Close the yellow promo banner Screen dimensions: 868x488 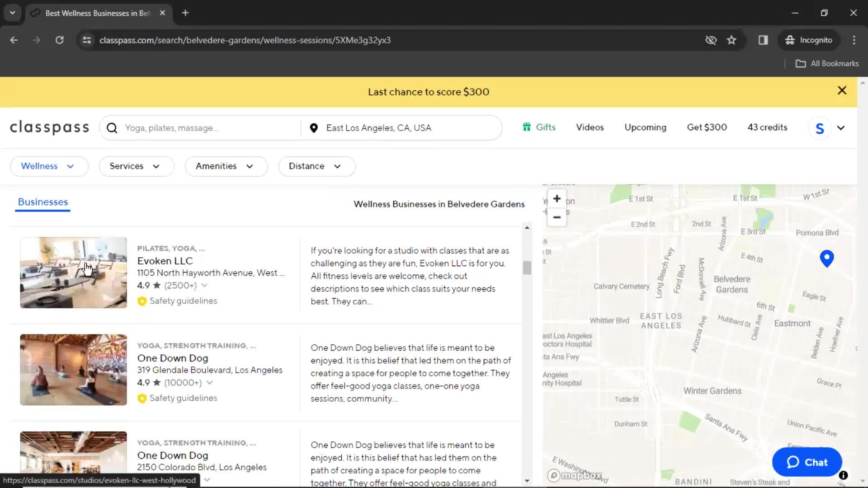(842, 90)
